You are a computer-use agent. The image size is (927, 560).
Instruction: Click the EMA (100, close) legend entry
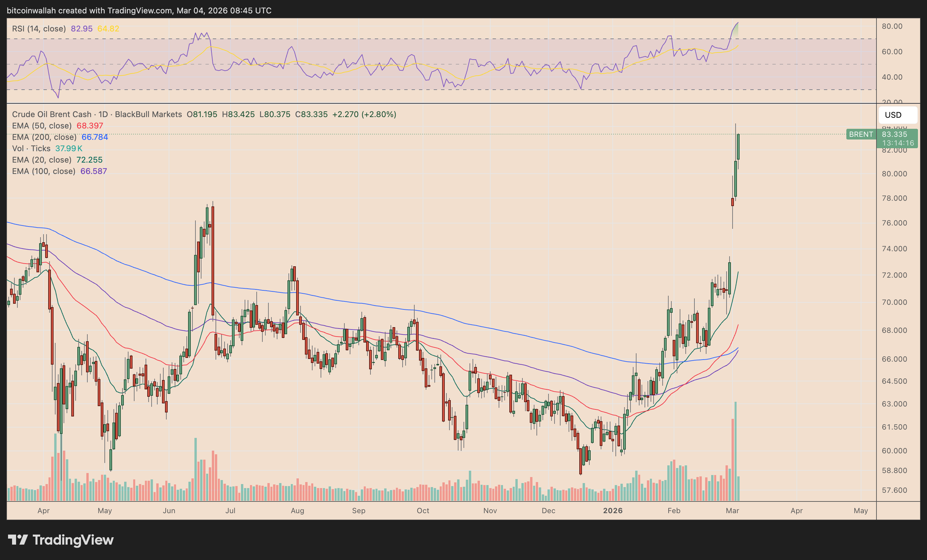click(x=44, y=171)
